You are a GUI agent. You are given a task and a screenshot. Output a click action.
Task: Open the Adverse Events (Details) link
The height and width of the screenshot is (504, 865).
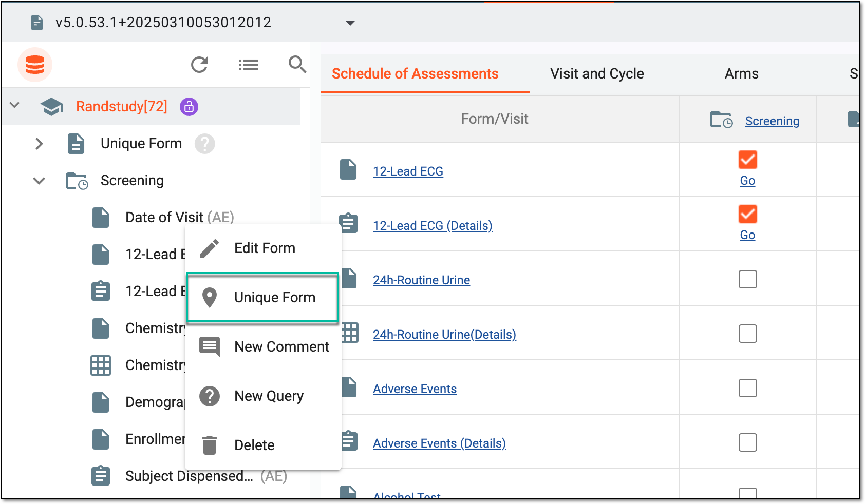(x=439, y=443)
